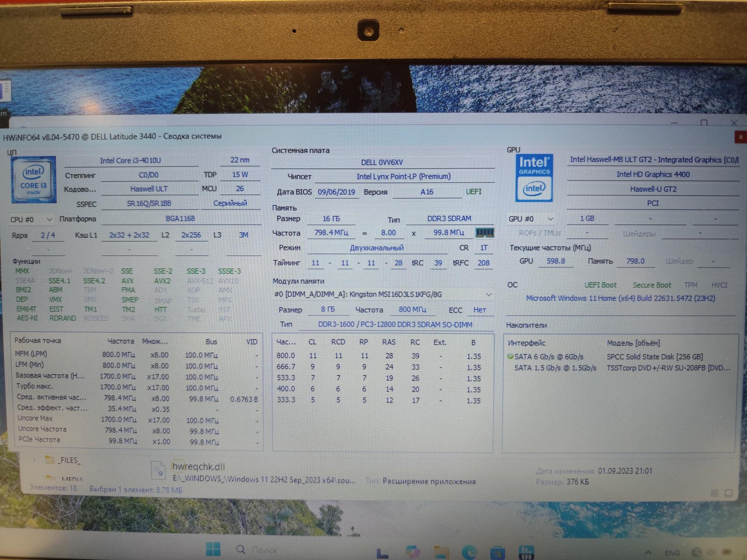
Task: Click the green SATA status check icon
Action: [x=510, y=357]
